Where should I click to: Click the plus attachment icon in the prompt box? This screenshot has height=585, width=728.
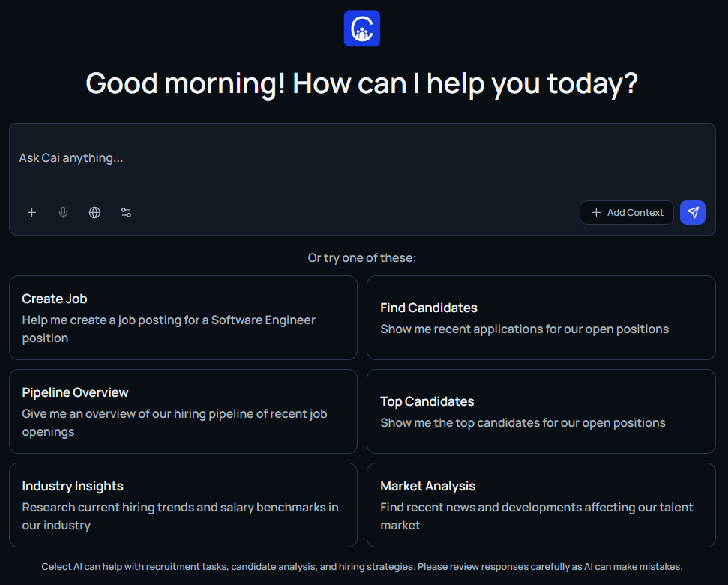[x=31, y=213]
